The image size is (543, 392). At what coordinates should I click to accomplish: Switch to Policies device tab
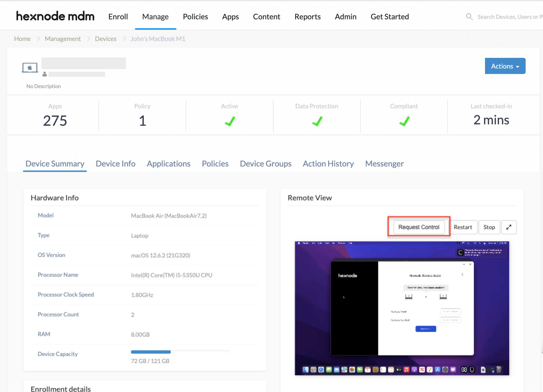point(215,164)
